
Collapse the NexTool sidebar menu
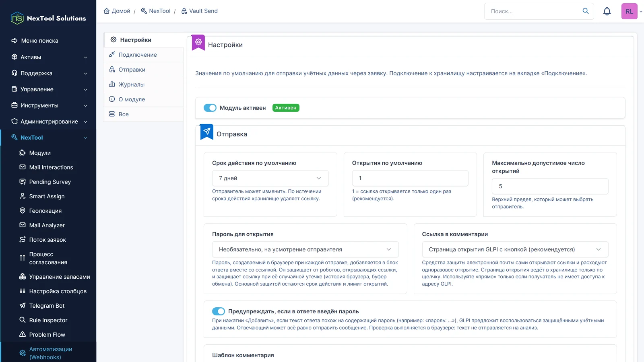click(48, 138)
